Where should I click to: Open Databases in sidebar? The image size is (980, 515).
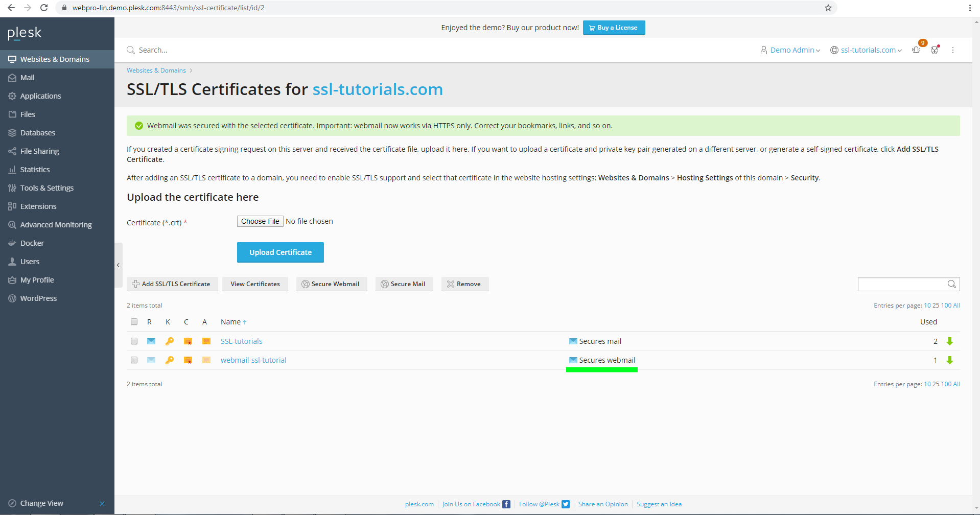57,133
